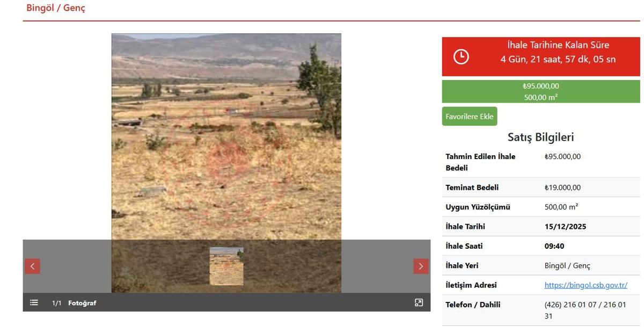Click the green price and area banner
The width and height of the screenshot is (644, 332).
tap(541, 91)
